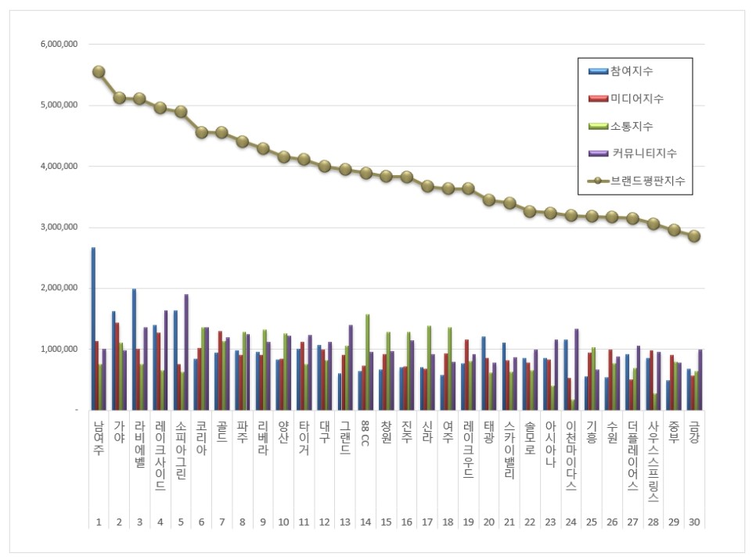The height and width of the screenshot is (560, 756).
Task: Select the 4,000,000 axis value
Action: pyautogui.click(x=59, y=167)
